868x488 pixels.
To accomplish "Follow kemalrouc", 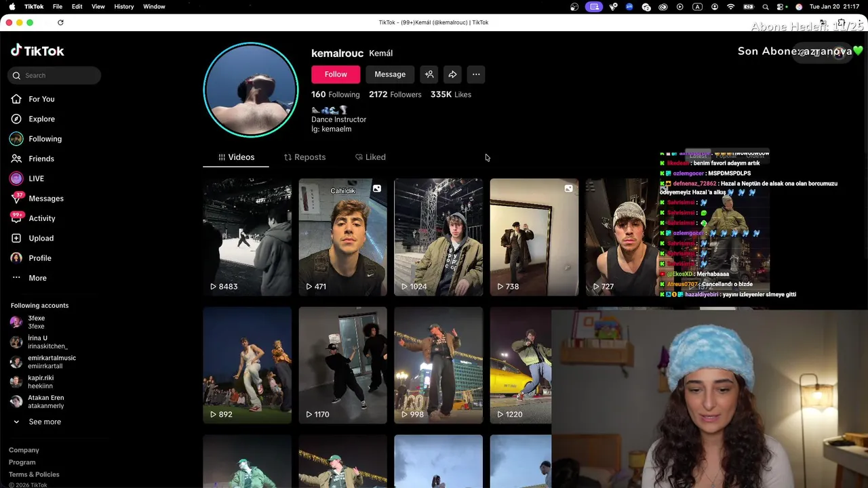I will tap(336, 75).
